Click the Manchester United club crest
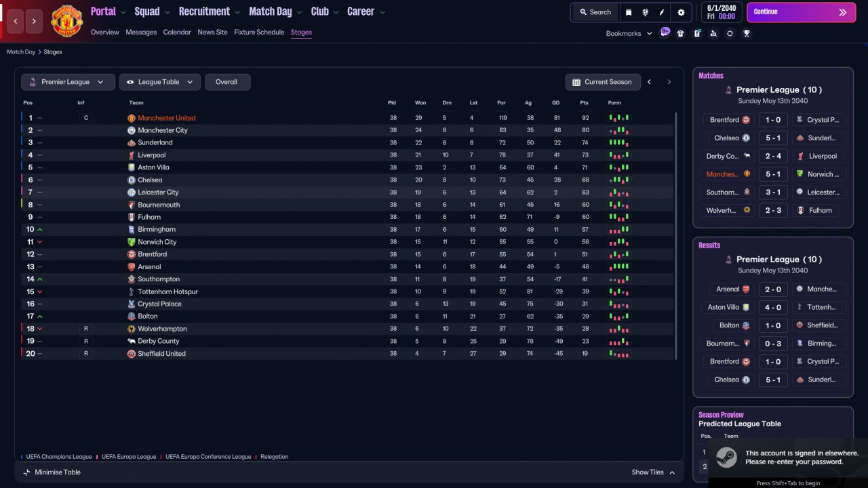Image resolution: width=868 pixels, height=488 pixels. coord(66,20)
